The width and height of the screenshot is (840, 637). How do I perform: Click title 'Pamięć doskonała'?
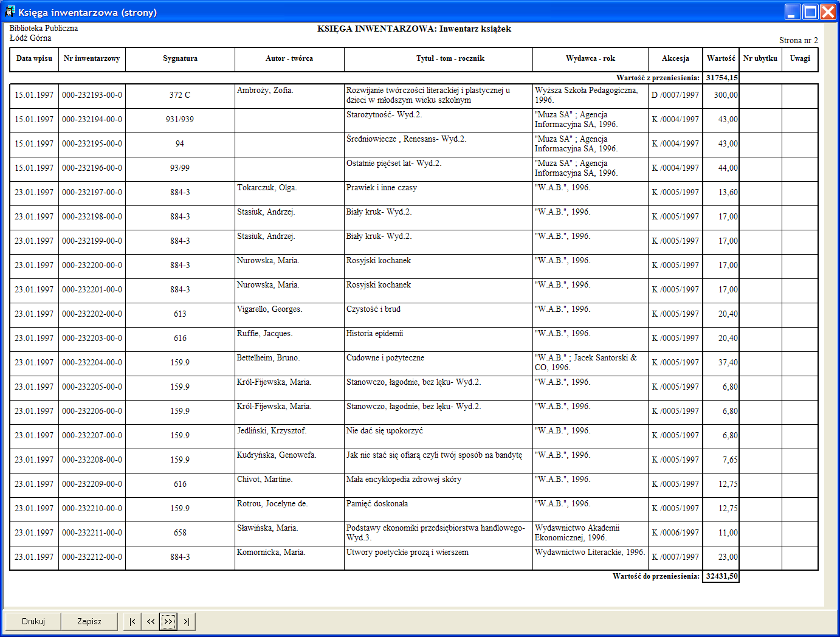click(377, 504)
